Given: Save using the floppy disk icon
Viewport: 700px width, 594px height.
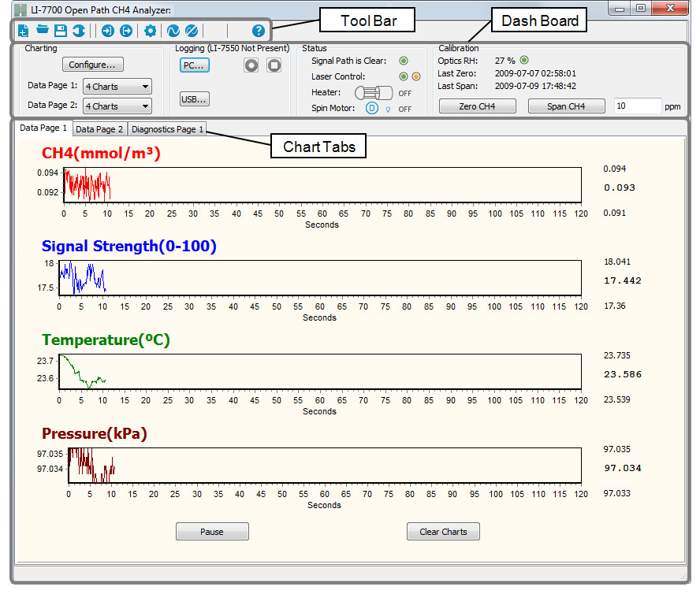Looking at the screenshot, I should [x=61, y=32].
